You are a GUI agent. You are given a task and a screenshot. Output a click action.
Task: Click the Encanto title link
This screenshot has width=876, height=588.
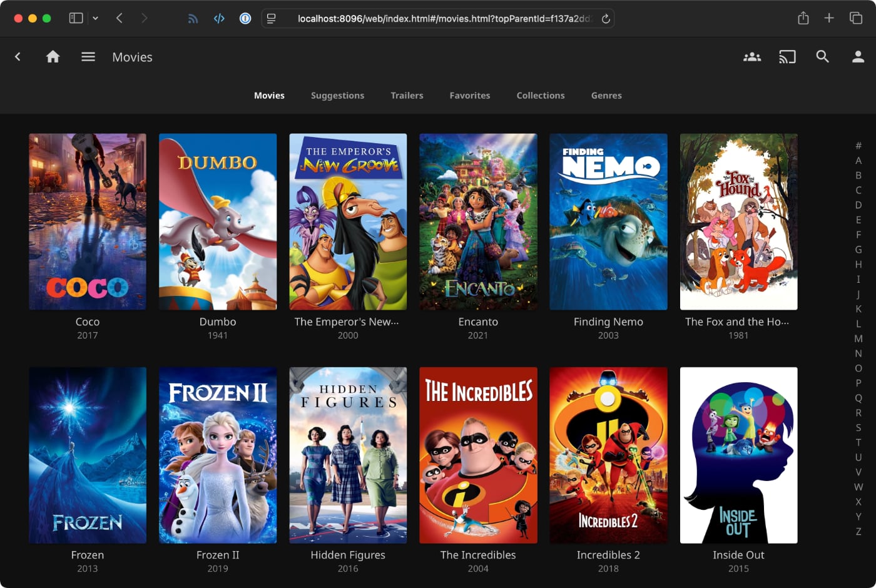pyautogui.click(x=478, y=322)
